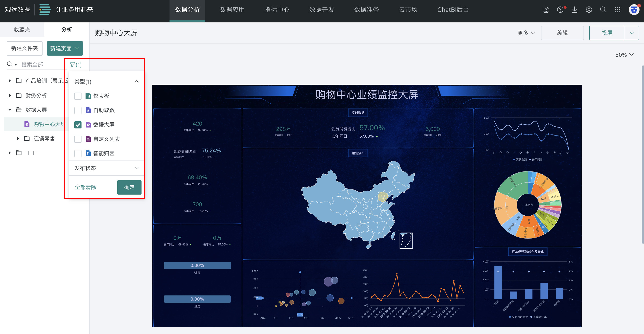The height and width of the screenshot is (334, 644).
Task: Open the dropdown arrow beside 投屏
Action: coord(632,33)
